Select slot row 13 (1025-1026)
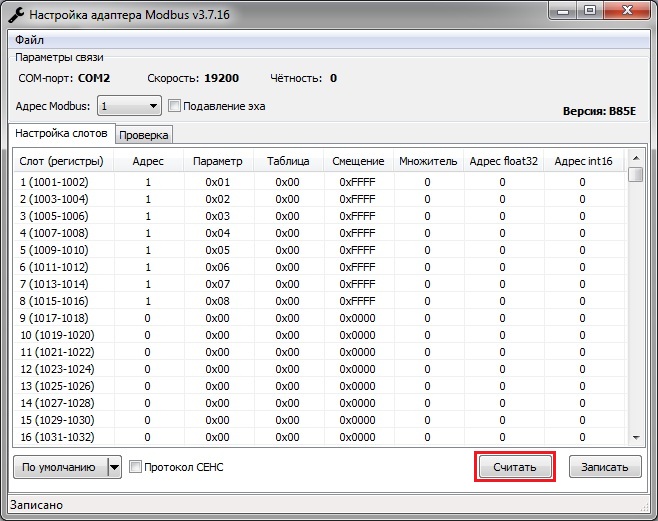The height and width of the screenshot is (521, 658). (320, 386)
